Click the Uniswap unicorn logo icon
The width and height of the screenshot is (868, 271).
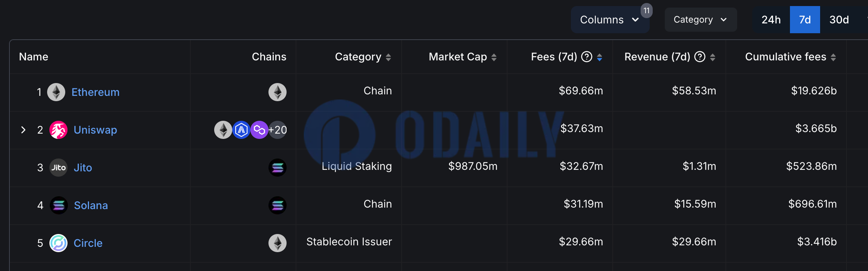[58, 130]
